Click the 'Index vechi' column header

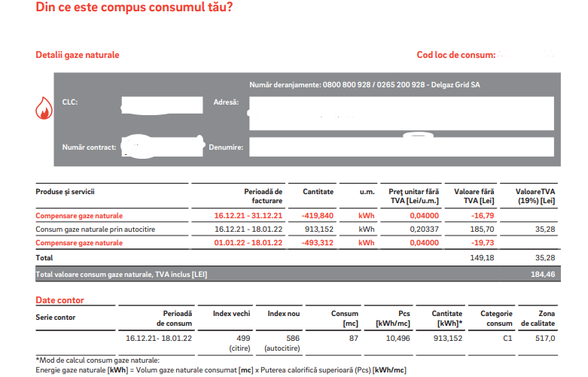click(231, 314)
